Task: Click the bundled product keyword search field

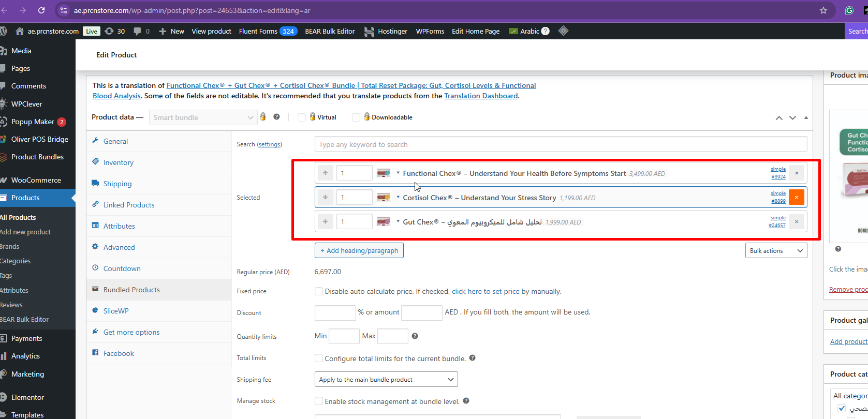Action: coord(560,144)
